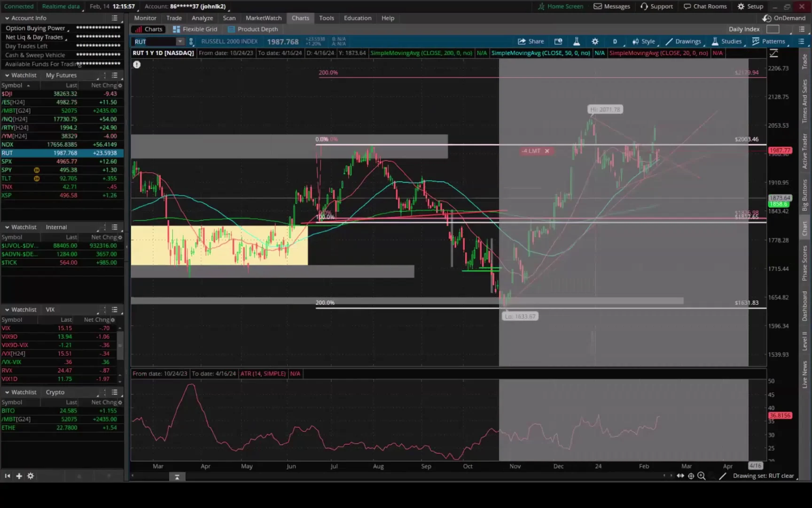Select the RUT row in watchlist
Image resolution: width=812 pixels, height=508 pixels.
pos(62,153)
